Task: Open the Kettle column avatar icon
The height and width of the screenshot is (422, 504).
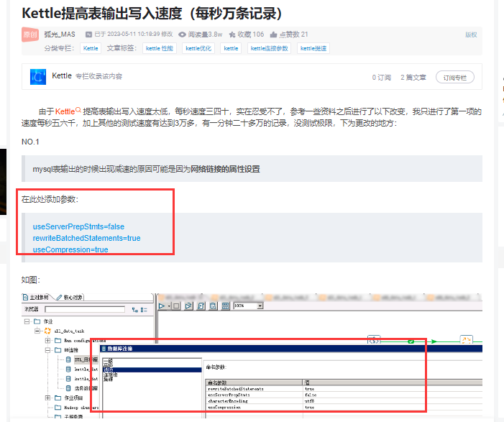Action: (38, 77)
